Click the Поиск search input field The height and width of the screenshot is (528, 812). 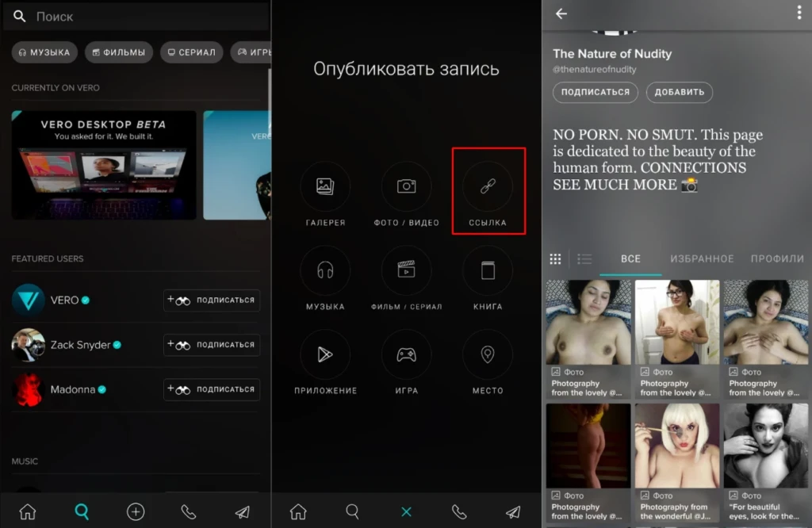136,17
